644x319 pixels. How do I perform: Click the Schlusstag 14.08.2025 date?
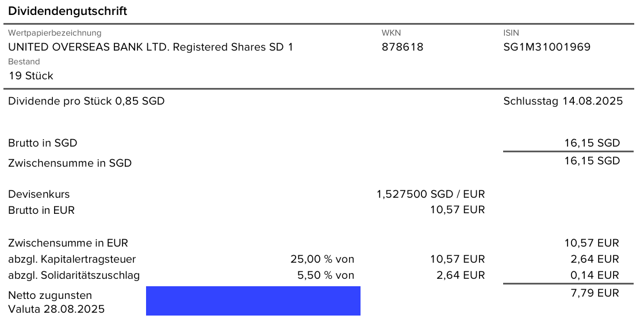[x=562, y=101]
